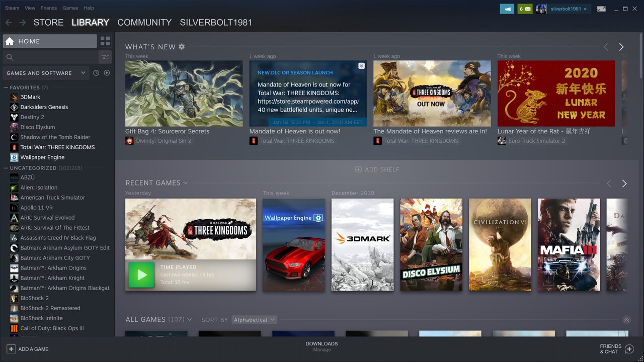Screen dimensions: 644x362
Task: Click the Add a Game plus icon
Action: pyautogui.click(x=11, y=349)
